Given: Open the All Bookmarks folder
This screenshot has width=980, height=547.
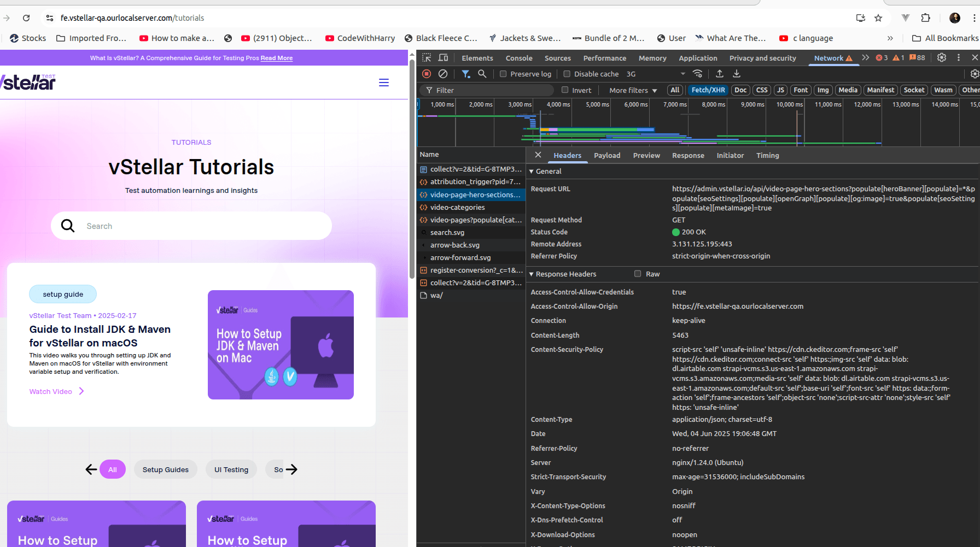Looking at the screenshot, I should [946, 38].
